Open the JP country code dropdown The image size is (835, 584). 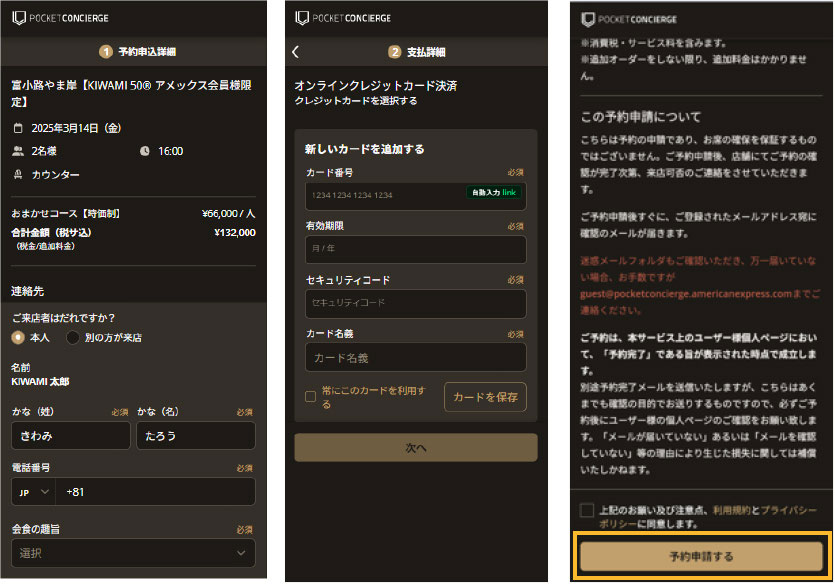(33, 492)
